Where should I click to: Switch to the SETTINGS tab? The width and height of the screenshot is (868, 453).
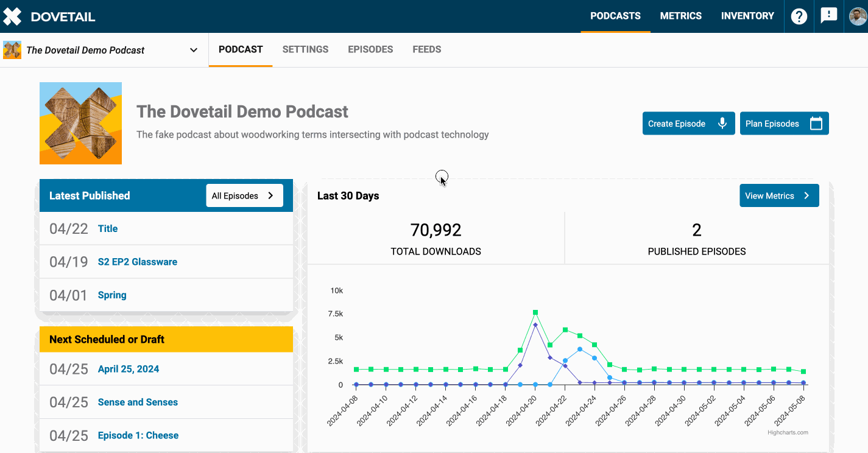(x=305, y=49)
